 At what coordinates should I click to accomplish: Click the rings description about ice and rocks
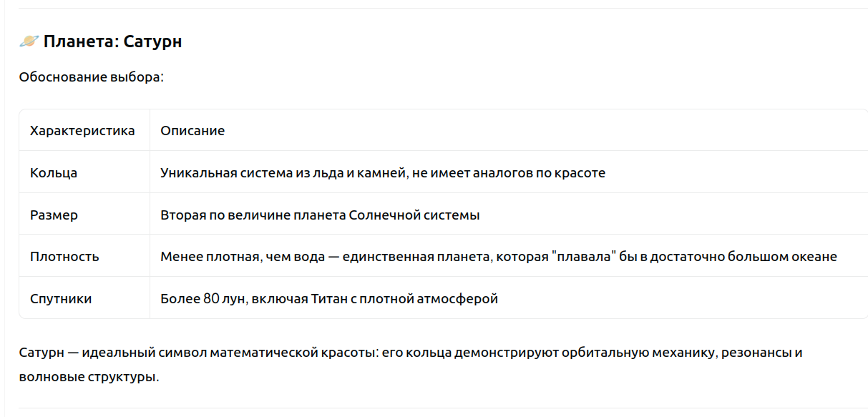coord(383,173)
